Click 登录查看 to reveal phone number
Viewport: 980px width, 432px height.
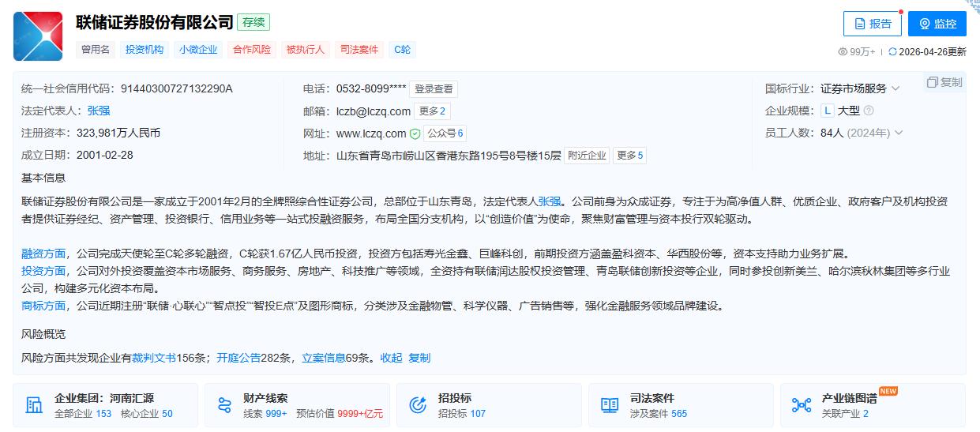coord(434,89)
